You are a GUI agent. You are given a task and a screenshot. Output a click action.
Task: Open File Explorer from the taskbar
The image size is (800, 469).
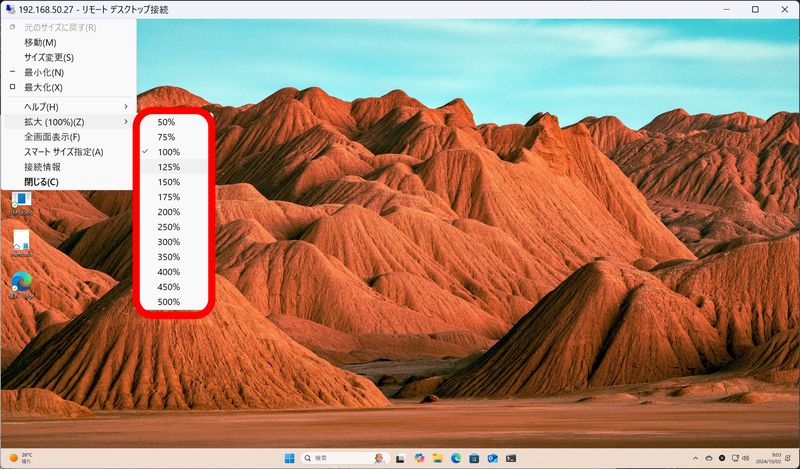pos(438,458)
